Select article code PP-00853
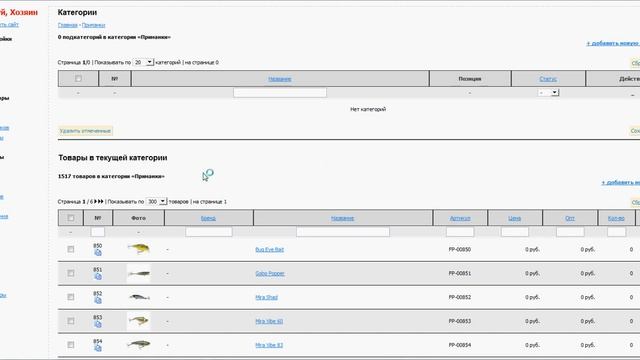The image size is (640, 360). pos(460,321)
